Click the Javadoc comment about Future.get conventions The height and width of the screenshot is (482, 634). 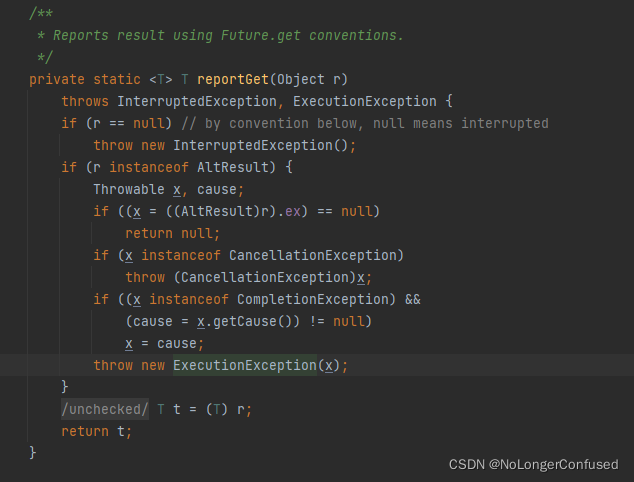pos(227,35)
